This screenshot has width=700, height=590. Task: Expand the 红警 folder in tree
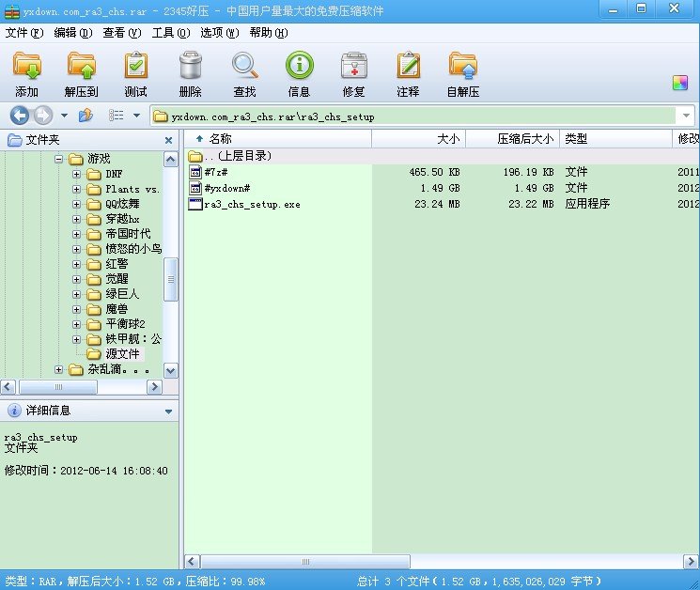pos(77,264)
